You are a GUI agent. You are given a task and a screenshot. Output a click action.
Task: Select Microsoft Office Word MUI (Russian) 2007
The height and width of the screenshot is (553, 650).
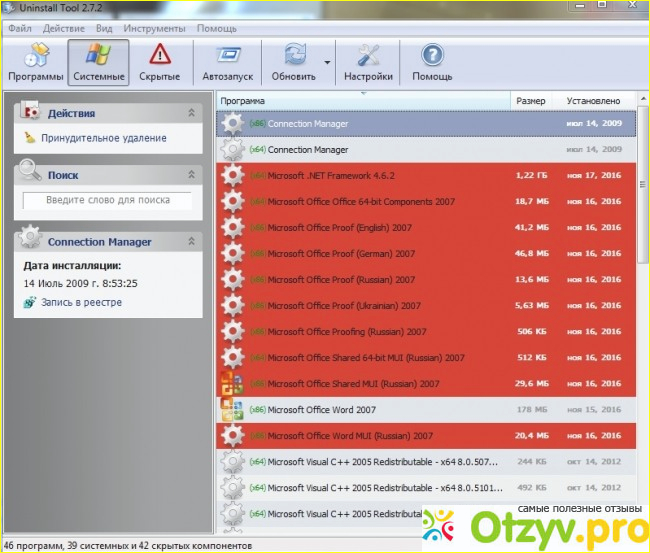pos(426,436)
